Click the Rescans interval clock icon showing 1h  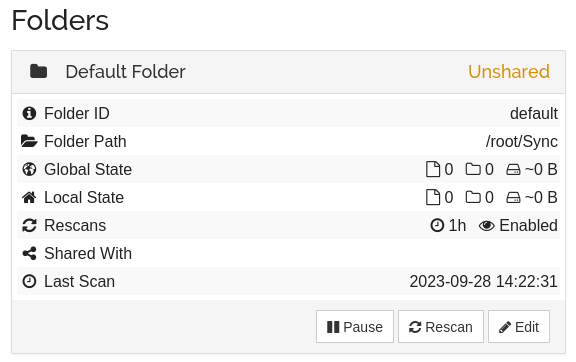pyautogui.click(x=437, y=225)
